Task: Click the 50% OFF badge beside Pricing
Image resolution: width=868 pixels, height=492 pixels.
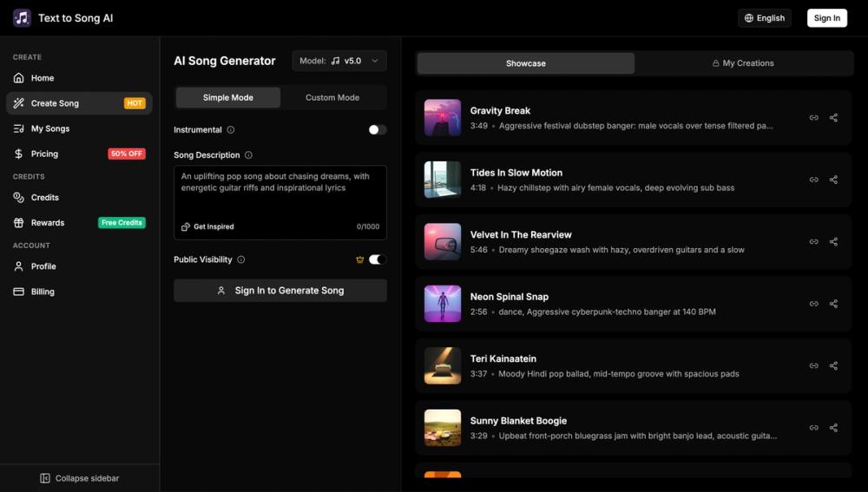Action: point(127,154)
